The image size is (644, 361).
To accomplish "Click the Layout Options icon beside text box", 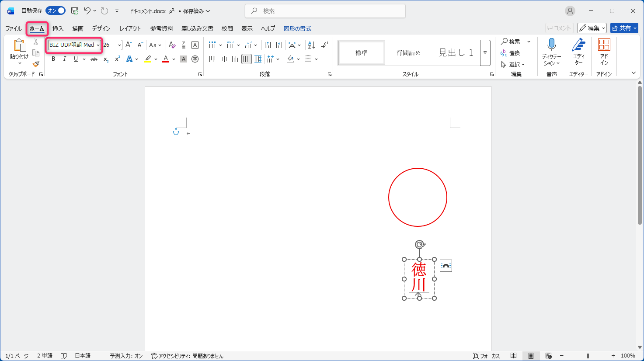I will pos(446,266).
